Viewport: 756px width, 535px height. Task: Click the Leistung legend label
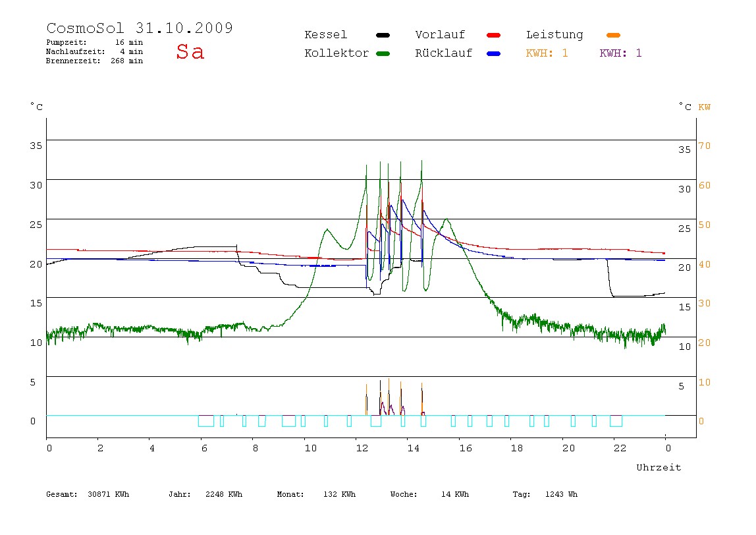pyautogui.click(x=554, y=35)
